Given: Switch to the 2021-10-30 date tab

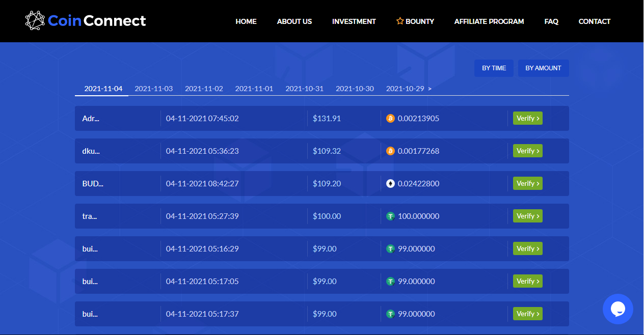Looking at the screenshot, I should point(355,88).
